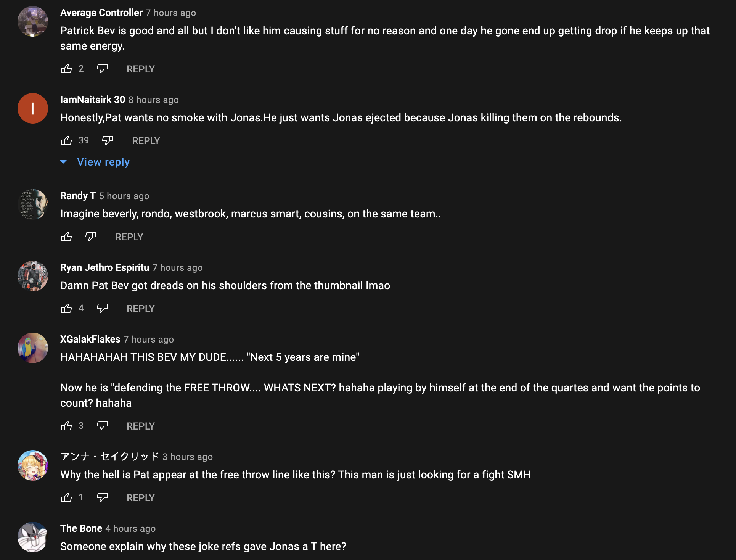Reply to Average Controller's comment
736x560 pixels.
point(140,69)
